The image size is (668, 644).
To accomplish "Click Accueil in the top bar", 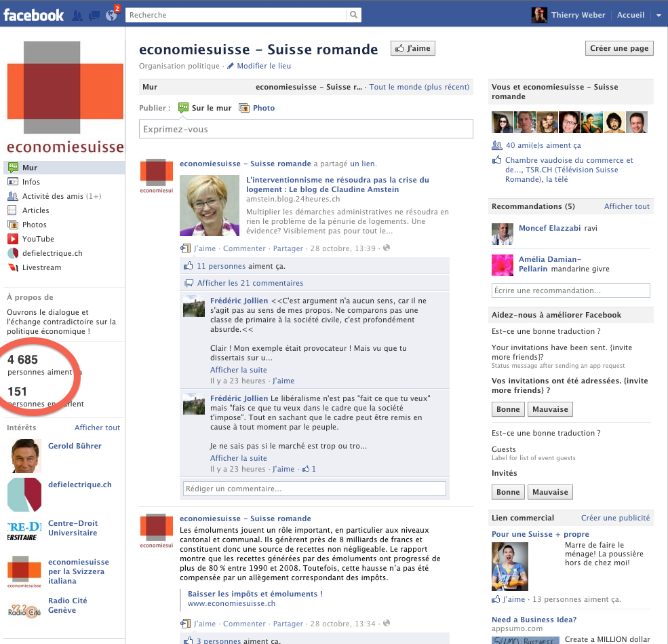I will [x=631, y=15].
